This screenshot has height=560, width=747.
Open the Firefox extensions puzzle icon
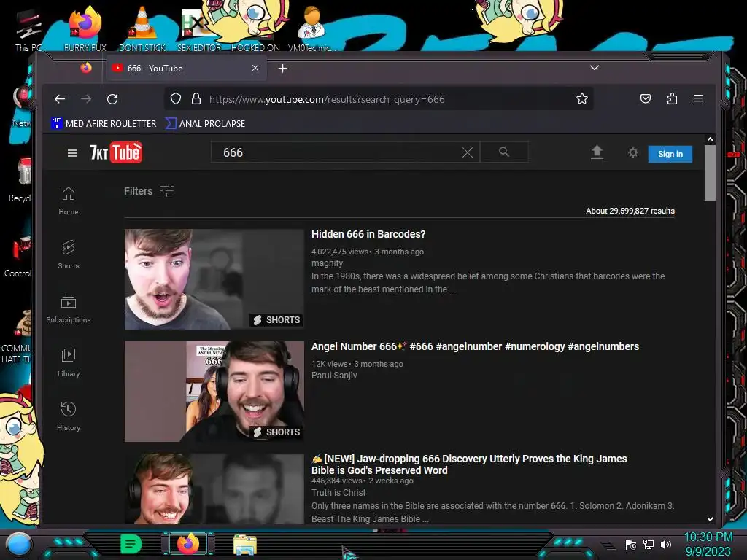click(672, 98)
